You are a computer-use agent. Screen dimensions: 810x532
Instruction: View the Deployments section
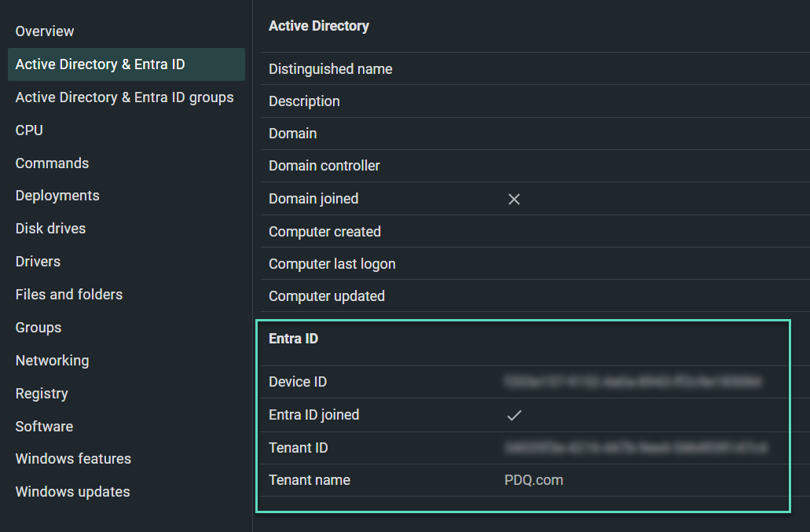coord(57,196)
